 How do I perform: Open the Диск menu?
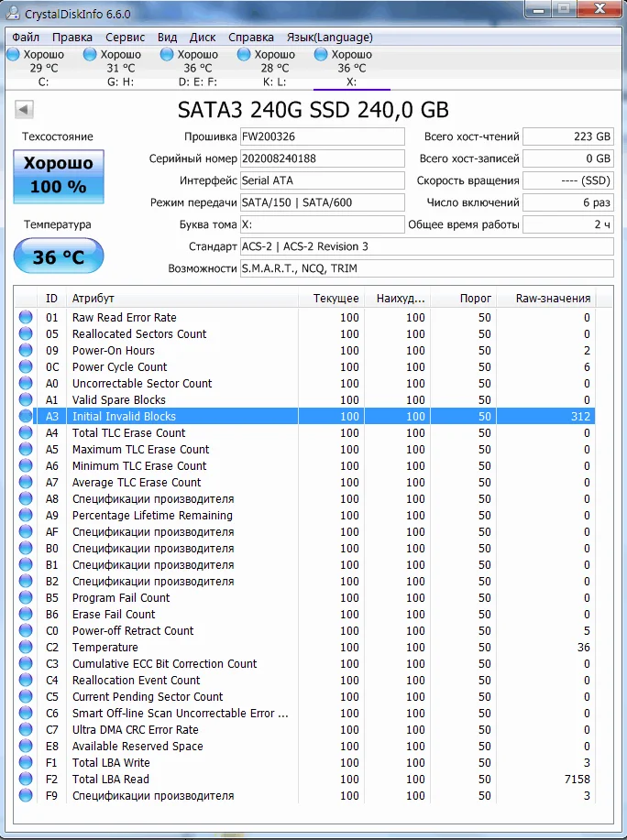pos(203,37)
